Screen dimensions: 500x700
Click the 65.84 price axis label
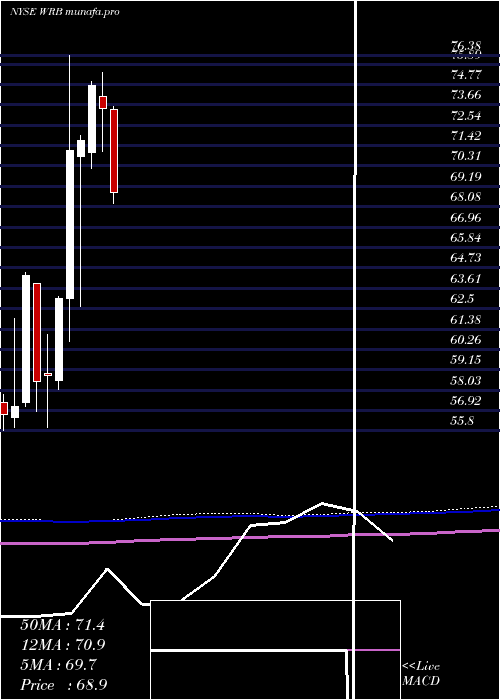466,238
